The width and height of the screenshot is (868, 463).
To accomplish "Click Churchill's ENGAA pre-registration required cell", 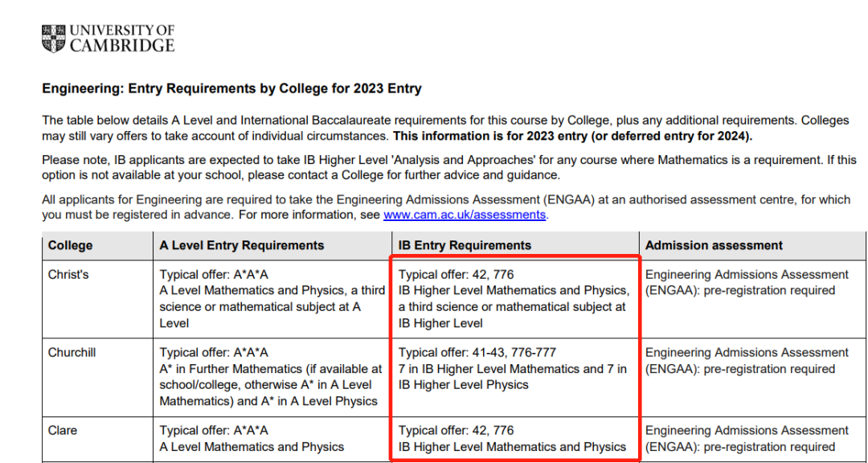I will [753, 377].
